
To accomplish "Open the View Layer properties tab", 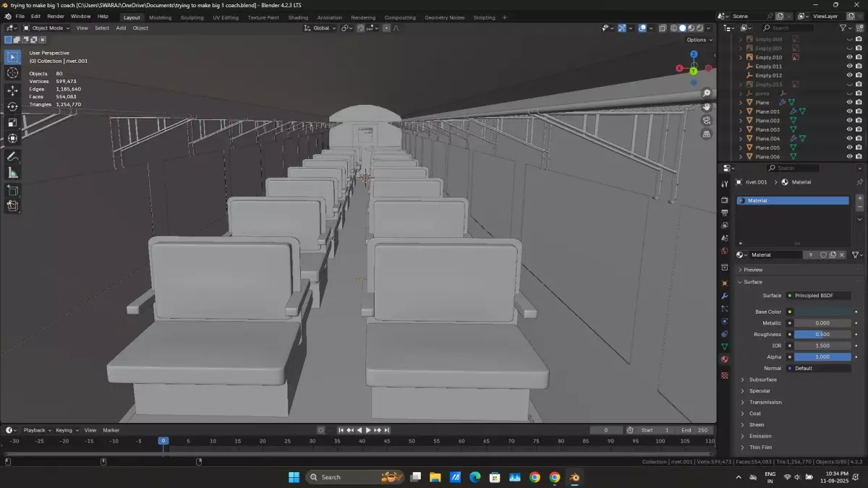I will click(x=724, y=225).
